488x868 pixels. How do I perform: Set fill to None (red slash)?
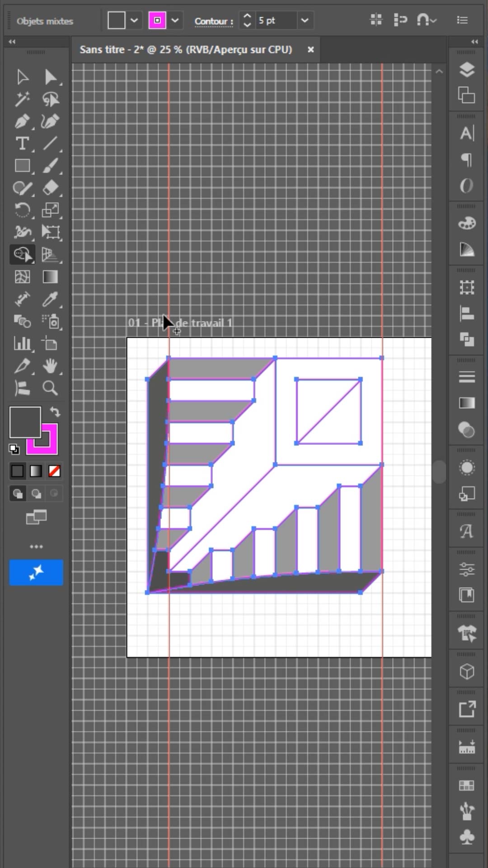(x=54, y=471)
